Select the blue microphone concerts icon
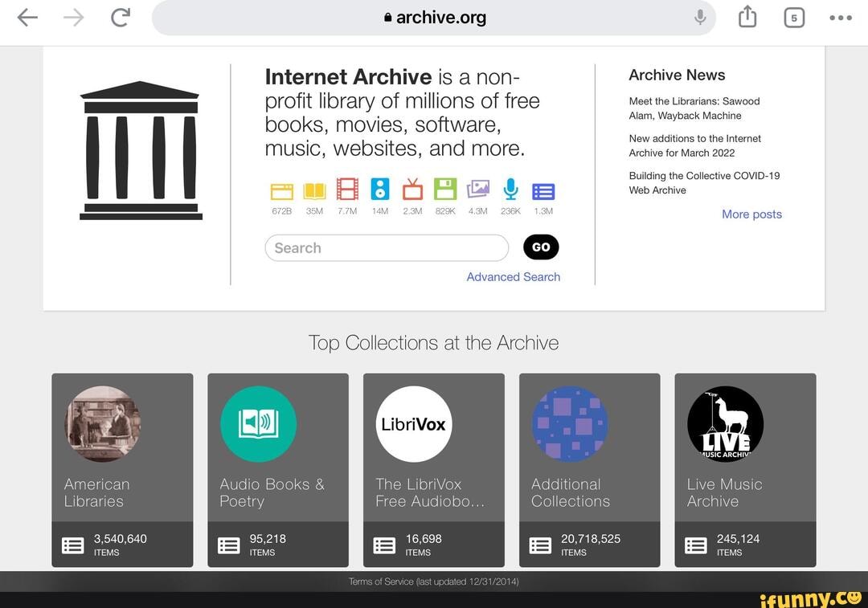The image size is (868, 608). coord(510,190)
